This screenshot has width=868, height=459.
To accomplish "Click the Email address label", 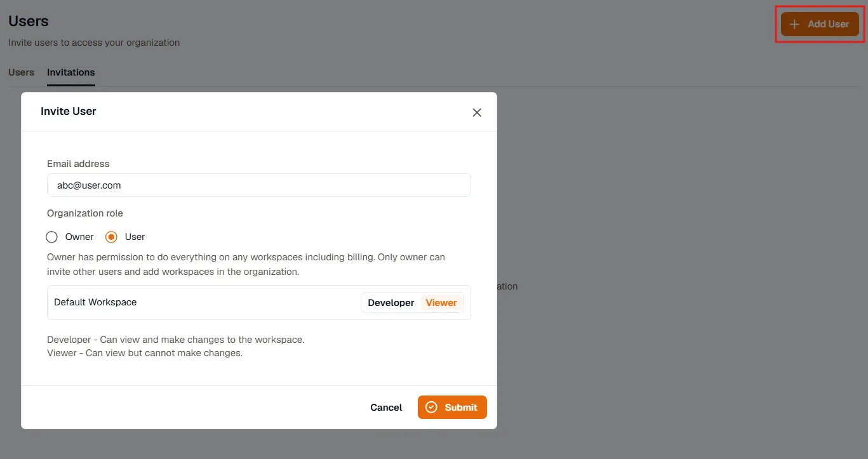I will 78,164.
